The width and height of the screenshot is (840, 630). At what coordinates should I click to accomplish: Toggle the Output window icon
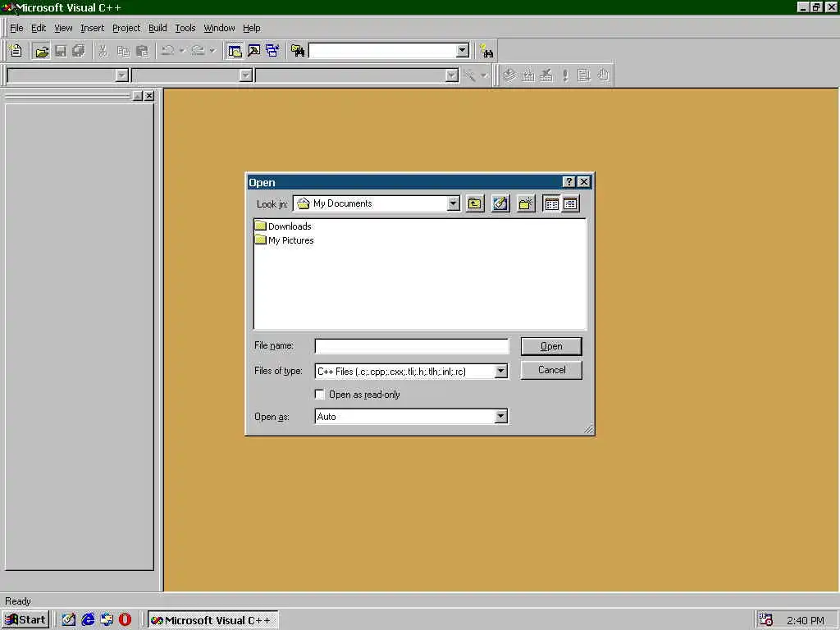tap(254, 51)
